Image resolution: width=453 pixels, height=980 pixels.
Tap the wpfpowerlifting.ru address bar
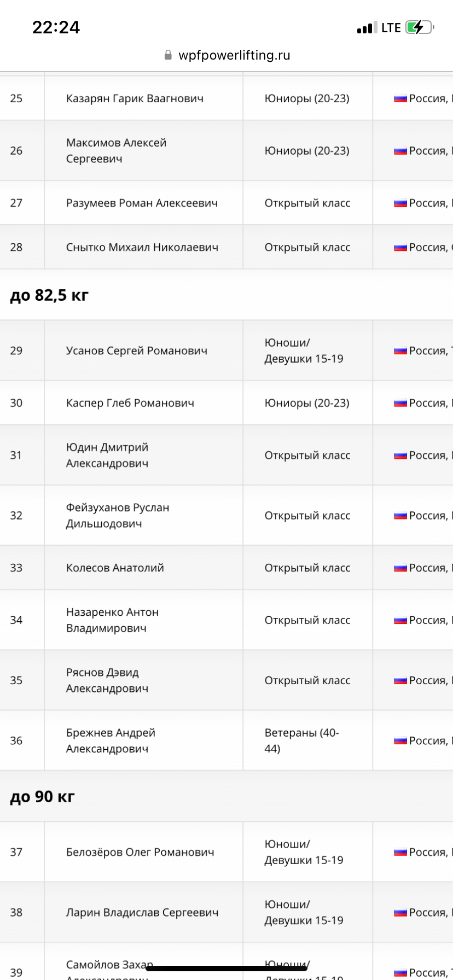pyautogui.click(x=227, y=55)
